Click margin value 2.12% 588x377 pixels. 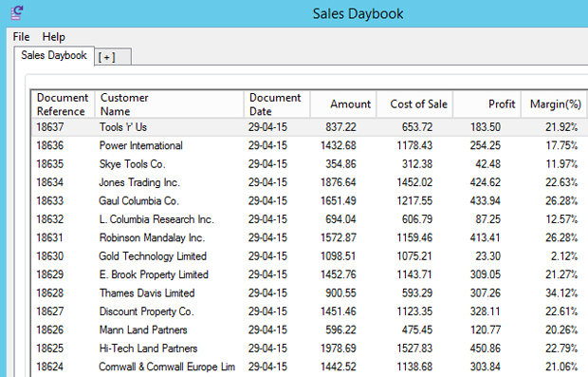564,256
